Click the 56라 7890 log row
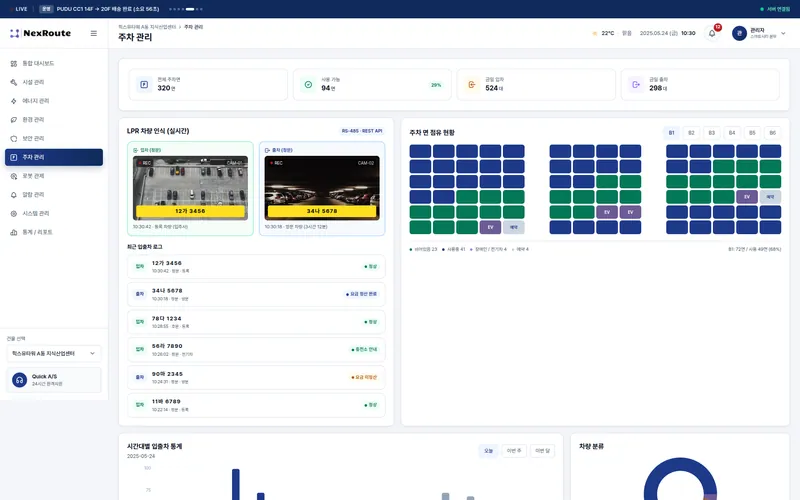This screenshot has width=800, height=500. pyautogui.click(x=256, y=349)
